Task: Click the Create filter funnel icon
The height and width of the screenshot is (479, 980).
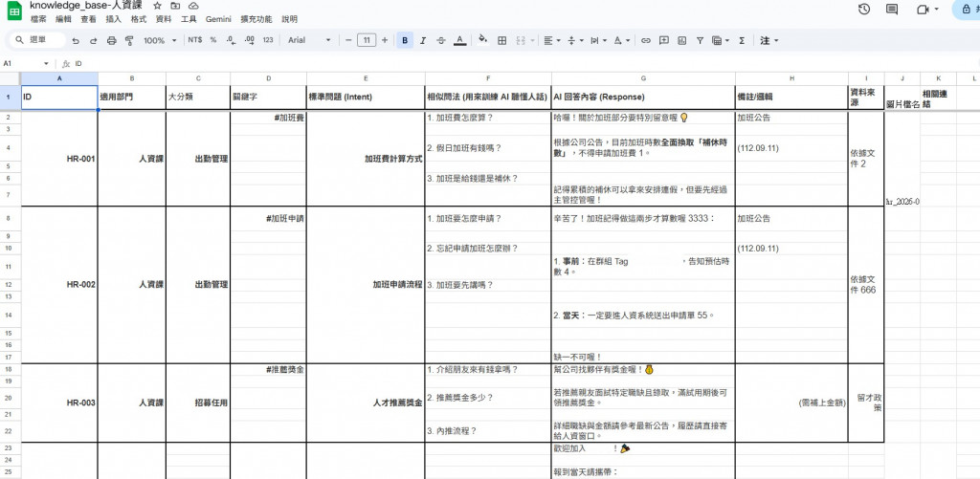Action: tap(700, 40)
